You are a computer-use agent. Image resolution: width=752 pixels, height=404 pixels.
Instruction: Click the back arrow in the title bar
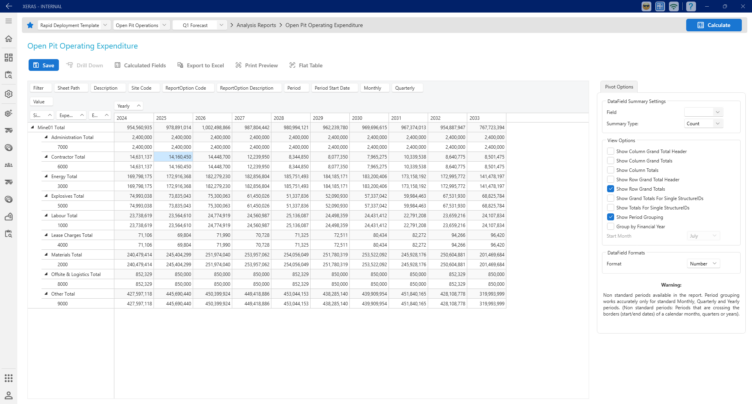coord(9,6)
